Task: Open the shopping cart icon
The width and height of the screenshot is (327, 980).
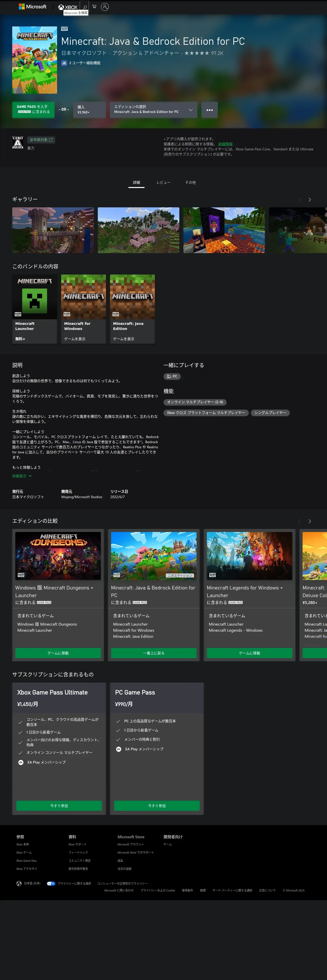Action: click(94, 6)
